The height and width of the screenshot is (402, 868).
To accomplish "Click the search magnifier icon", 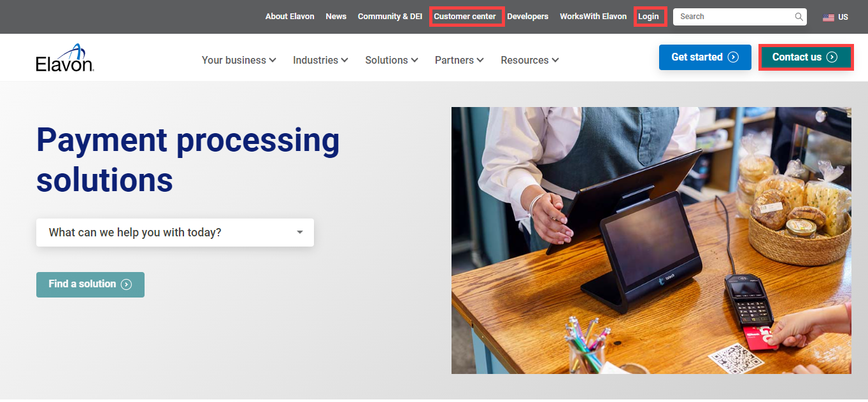I will (x=799, y=17).
